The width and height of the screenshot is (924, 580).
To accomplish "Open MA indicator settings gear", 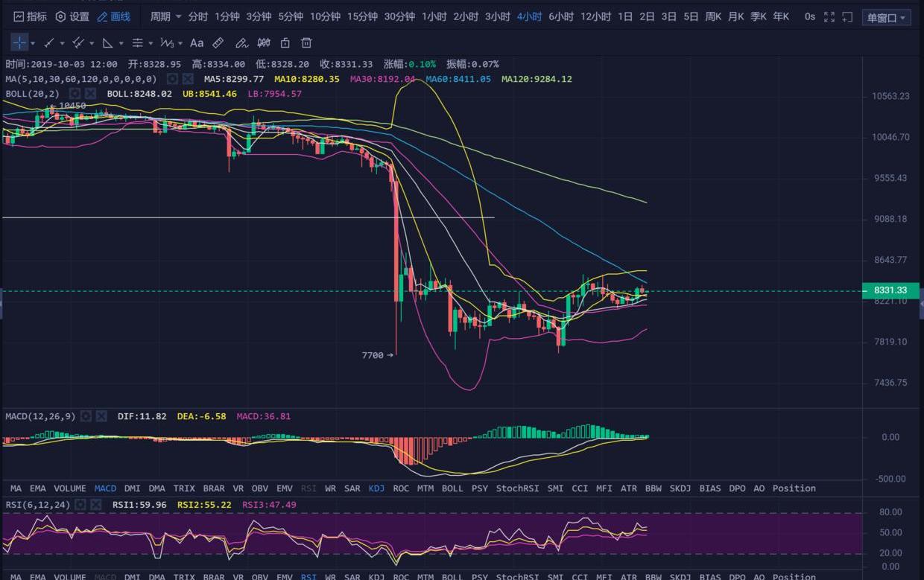I will point(172,79).
